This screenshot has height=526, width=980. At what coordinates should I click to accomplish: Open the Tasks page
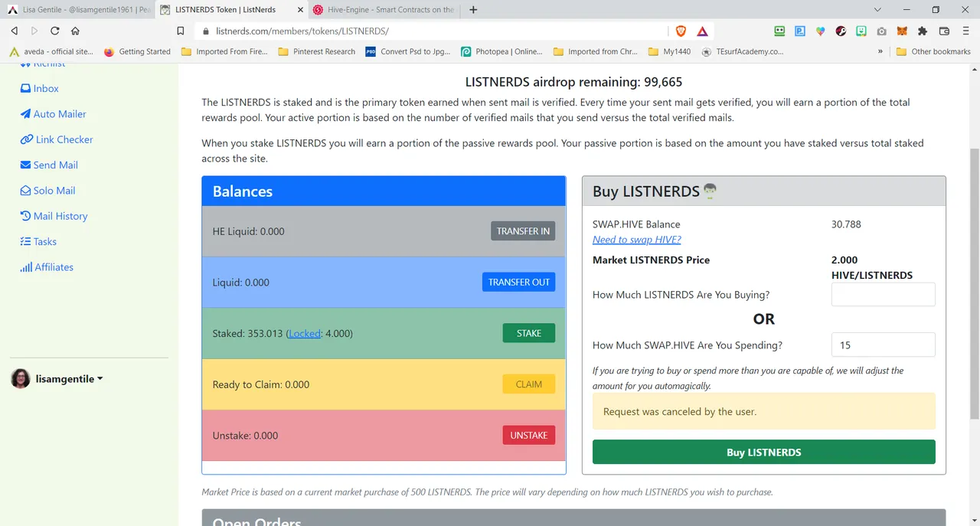pyautogui.click(x=38, y=242)
